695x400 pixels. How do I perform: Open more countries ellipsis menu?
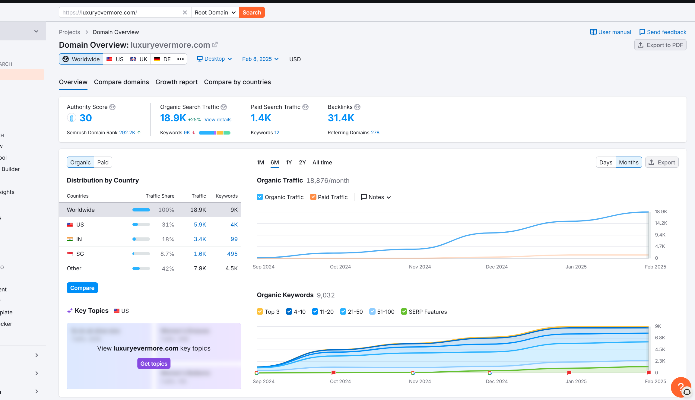[180, 59]
